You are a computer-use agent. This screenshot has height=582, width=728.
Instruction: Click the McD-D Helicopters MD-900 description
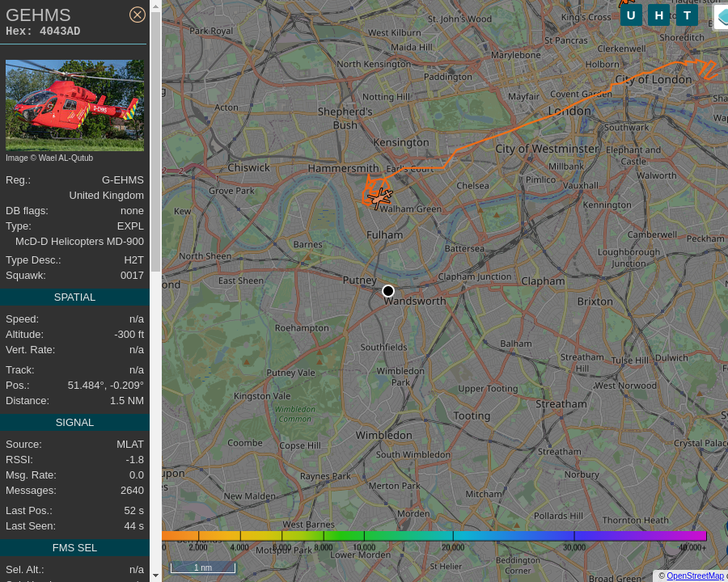click(x=79, y=242)
